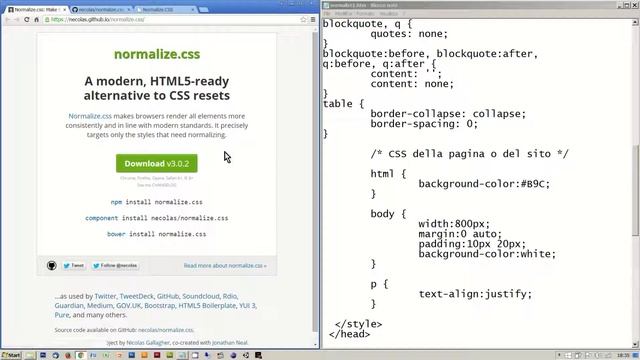Screen dimensions: 640x360
Task: Switch to necolas/normalize.css GitHub tab
Action: [101, 9]
